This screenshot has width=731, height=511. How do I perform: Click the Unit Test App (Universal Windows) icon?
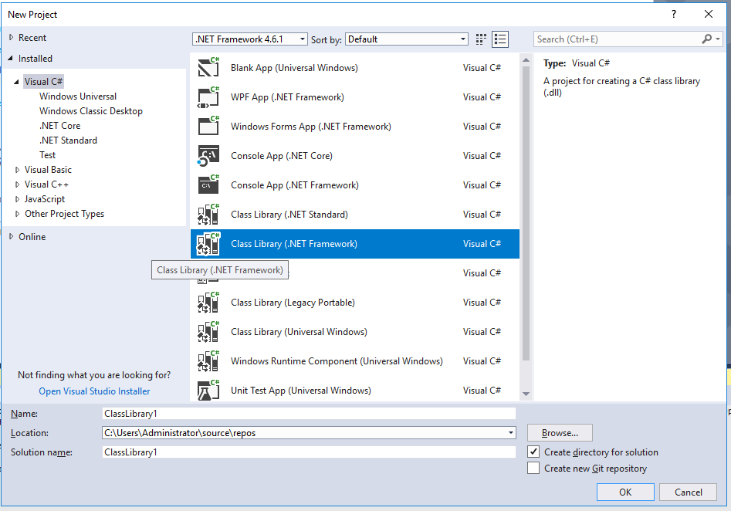(208, 390)
